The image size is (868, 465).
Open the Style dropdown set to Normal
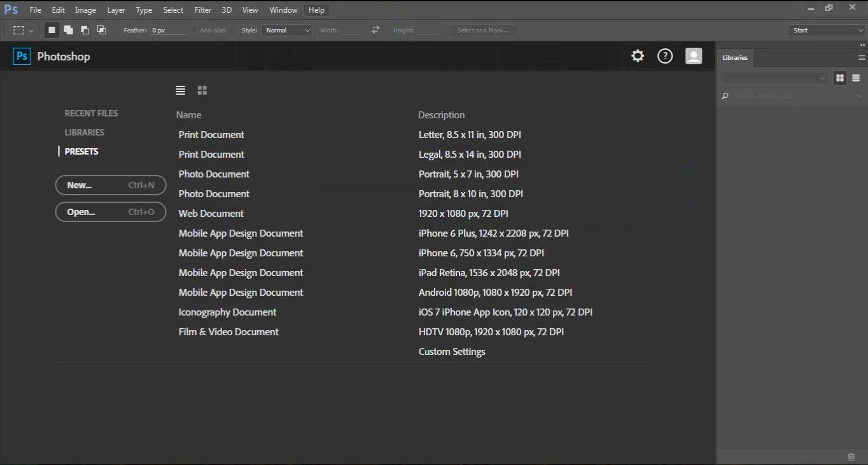(x=287, y=30)
